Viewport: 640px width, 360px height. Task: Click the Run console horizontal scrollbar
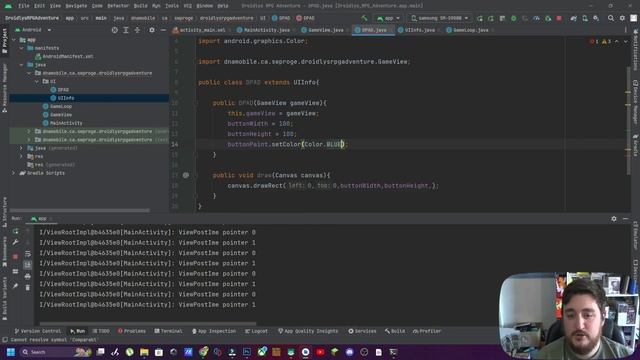click(x=148, y=324)
